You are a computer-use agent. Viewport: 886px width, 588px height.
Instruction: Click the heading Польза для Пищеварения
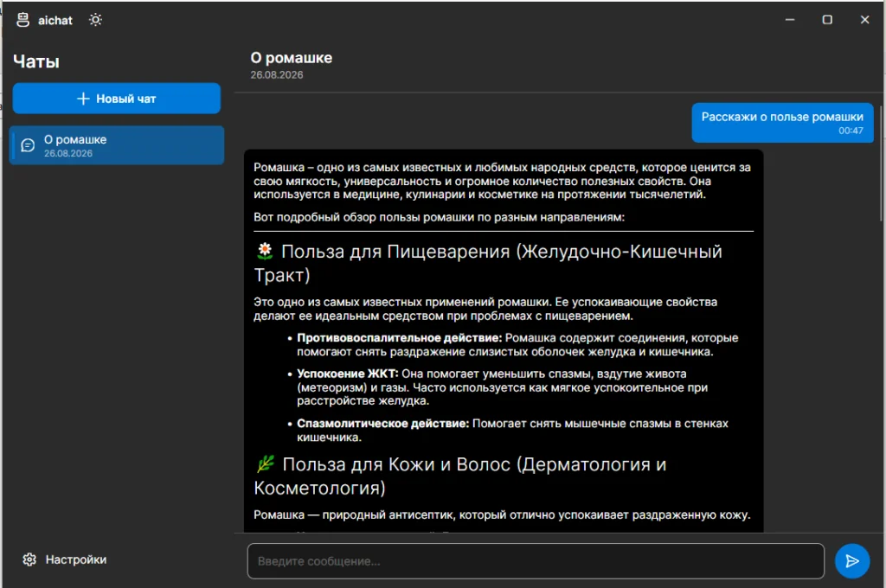tap(488, 263)
